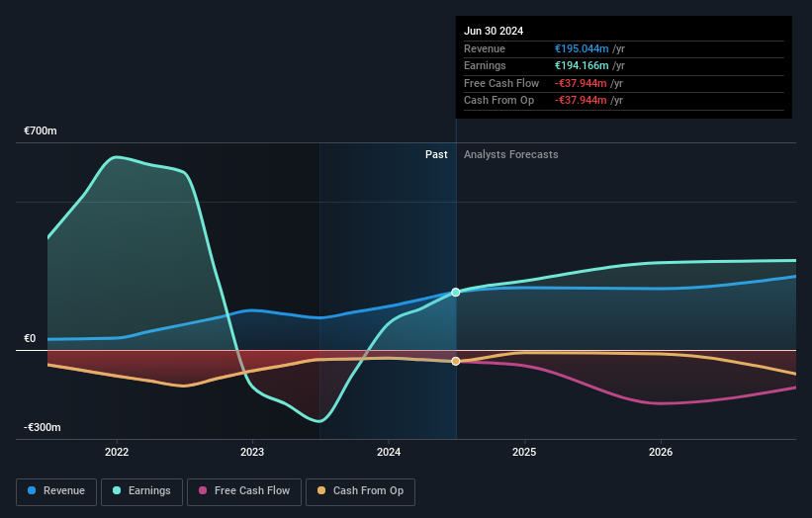Select the 2026 x-axis label

[x=661, y=452]
